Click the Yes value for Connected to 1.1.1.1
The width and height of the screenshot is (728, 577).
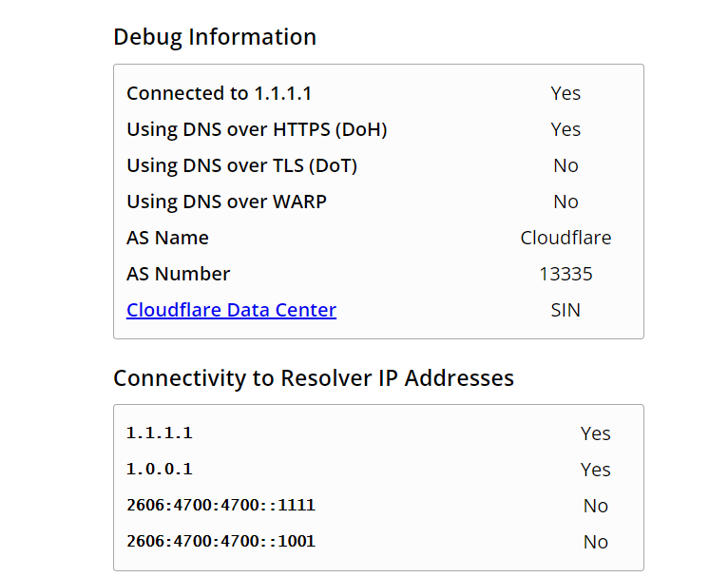pyautogui.click(x=565, y=93)
